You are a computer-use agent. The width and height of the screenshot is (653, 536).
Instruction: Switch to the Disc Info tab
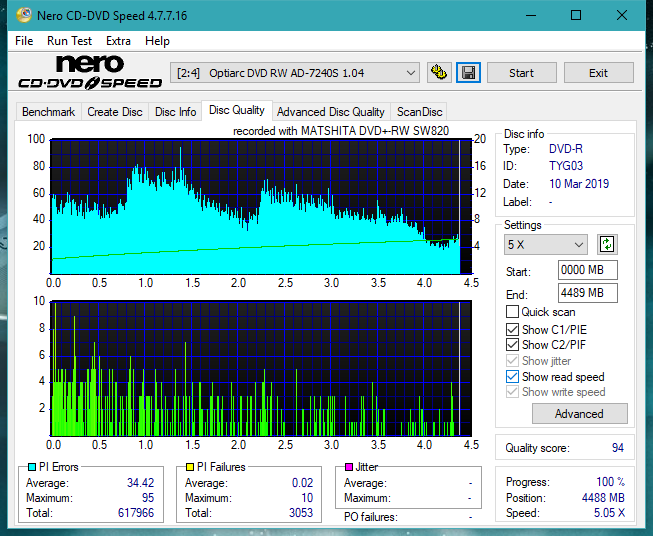(175, 112)
